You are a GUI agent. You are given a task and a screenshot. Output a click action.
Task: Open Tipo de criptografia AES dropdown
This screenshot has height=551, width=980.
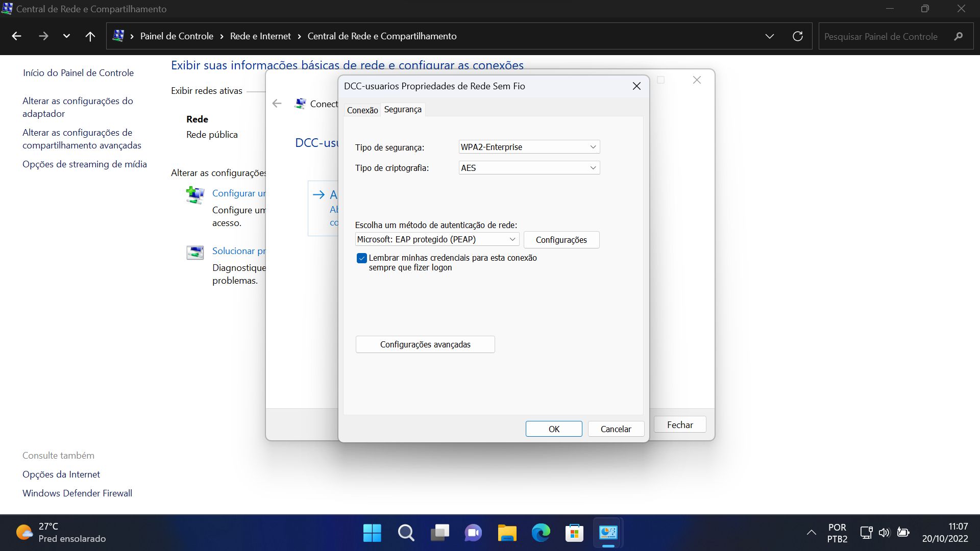(x=529, y=168)
